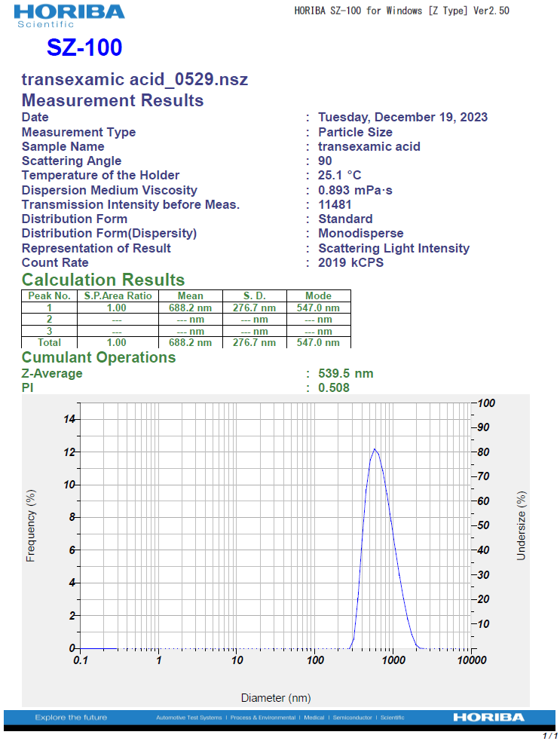The height and width of the screenshot is (744, 560).
Task: Click the Cumulant Operations heading
Action: (x=99, y=357)
